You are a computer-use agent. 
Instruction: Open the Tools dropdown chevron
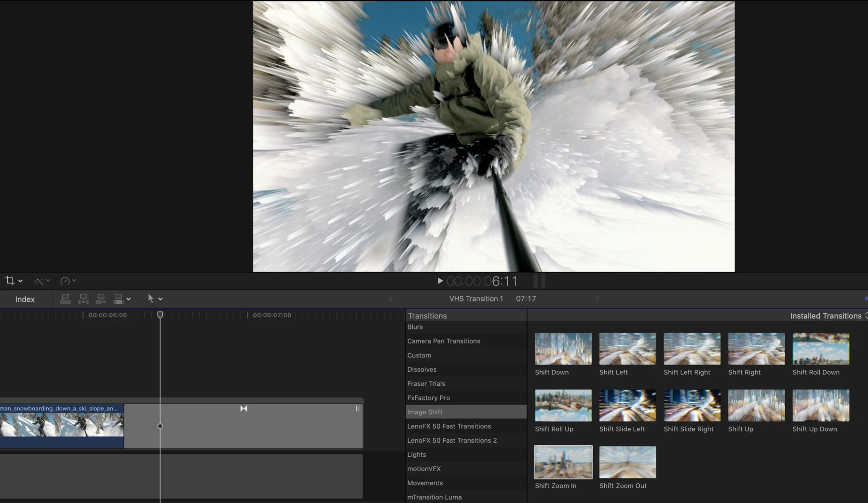[x=161, y=299]
